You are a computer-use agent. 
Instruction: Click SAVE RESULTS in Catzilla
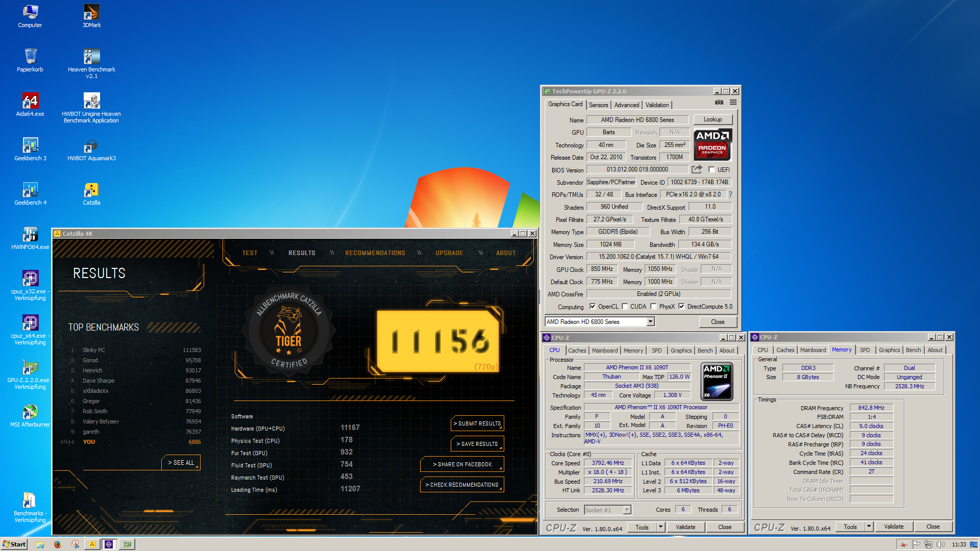[477, 444]
